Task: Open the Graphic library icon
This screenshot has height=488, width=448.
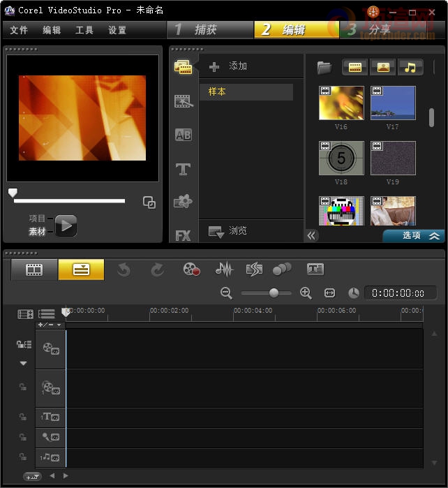Action: click(x=183, y=201)
